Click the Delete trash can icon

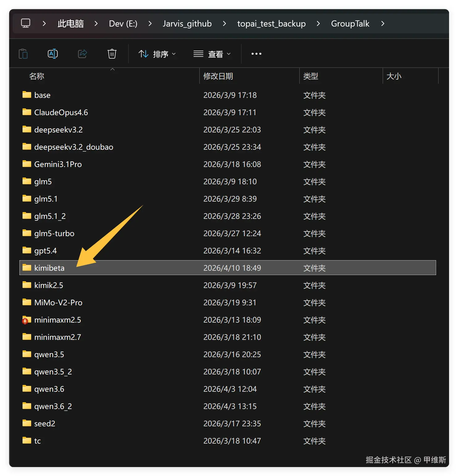click(112, 54)
